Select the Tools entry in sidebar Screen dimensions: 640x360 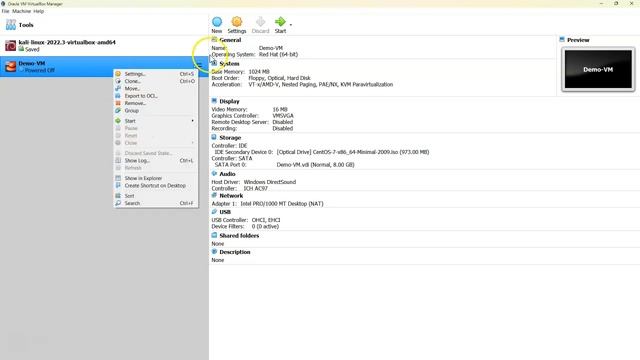coord(104,25)
